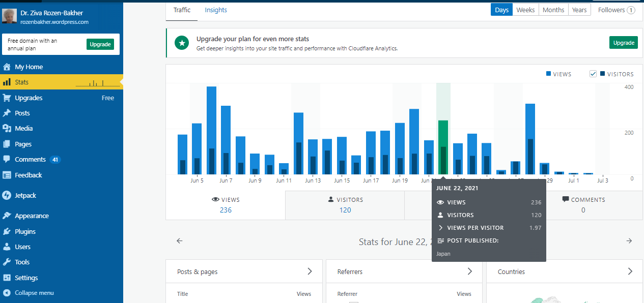Click the Comments speech bubble icon

click(7, 159)
